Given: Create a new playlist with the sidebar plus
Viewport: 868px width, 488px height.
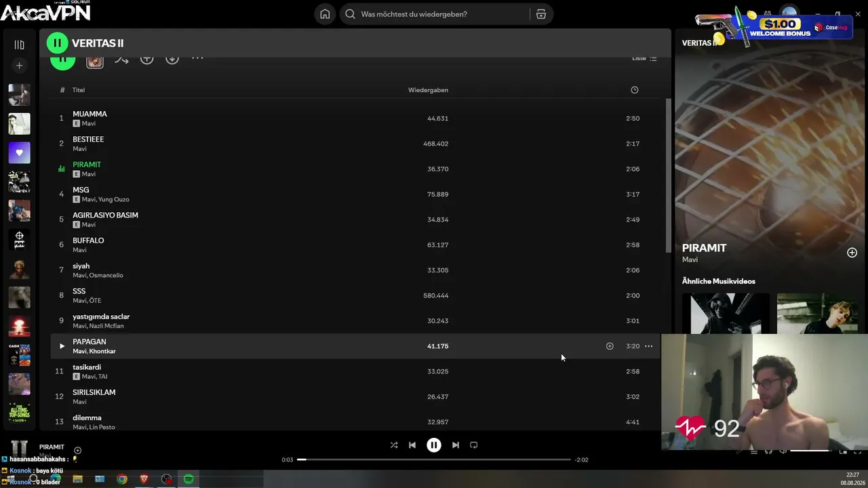Looking at the screenshot, I should point(19,66).
